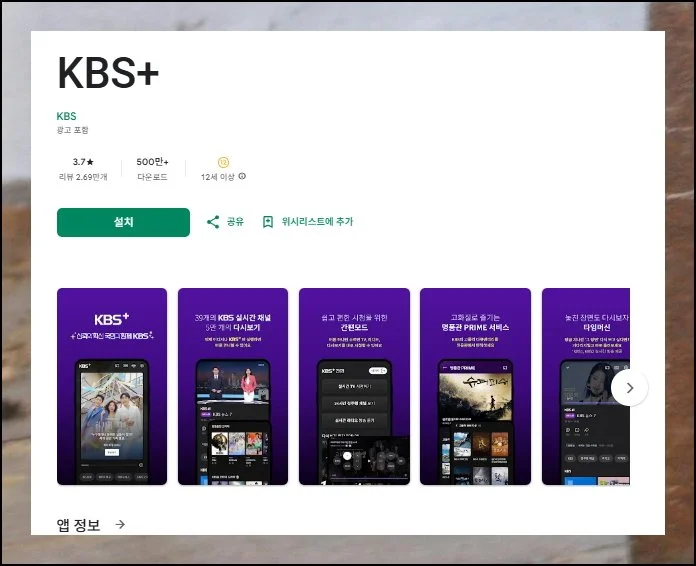
Task: Click the share icon next to 공유
Action: [x=213, y=222]
